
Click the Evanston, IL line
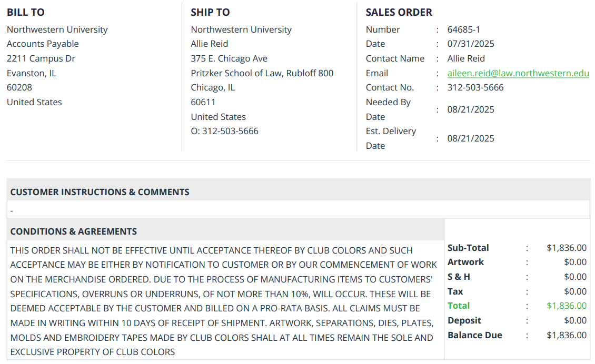coord(31,73)
